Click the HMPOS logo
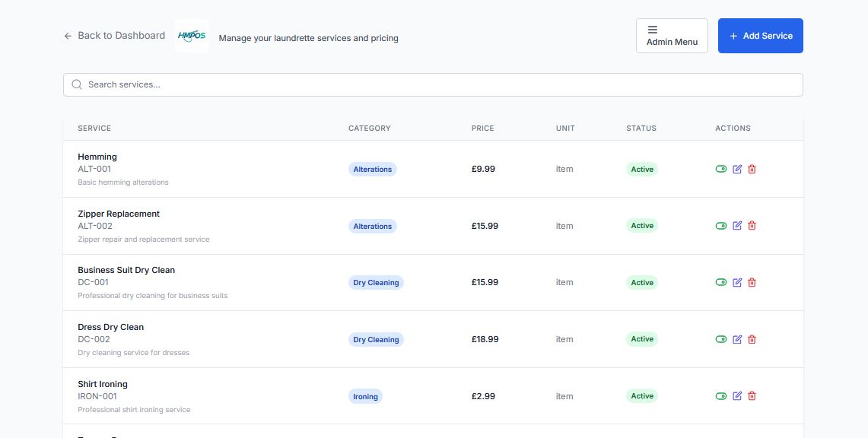The height and width of the screenshot is (438, 868). point(192,36)
